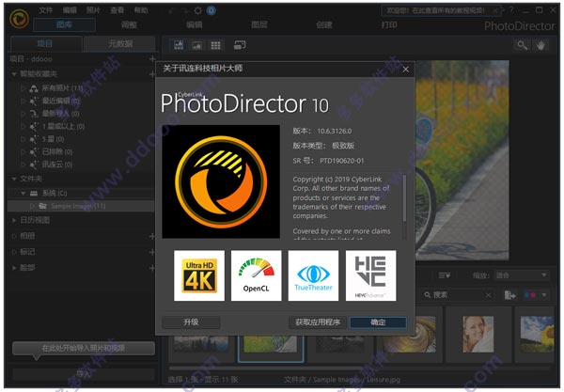Click the 导入 button at the bottom left
Image resolution: width=564 pixels, height=392 pixels.
84,374
